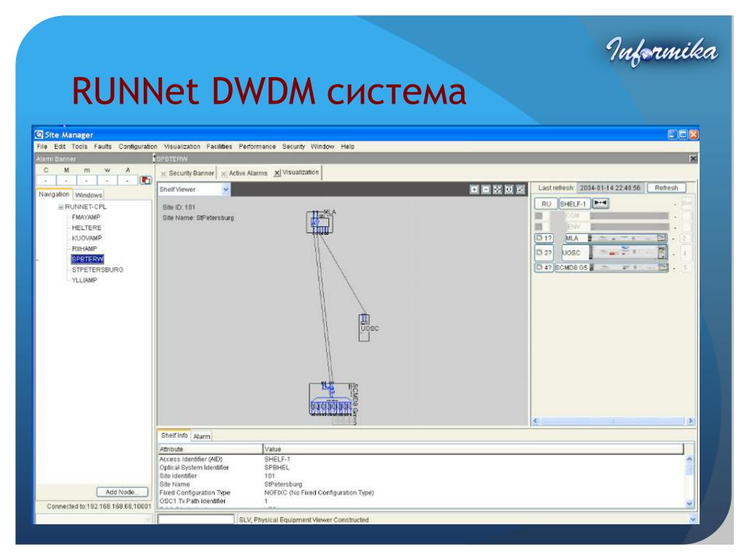
Task: Click the critical (C) alarm count field
Action: click(x=46, y=181)
